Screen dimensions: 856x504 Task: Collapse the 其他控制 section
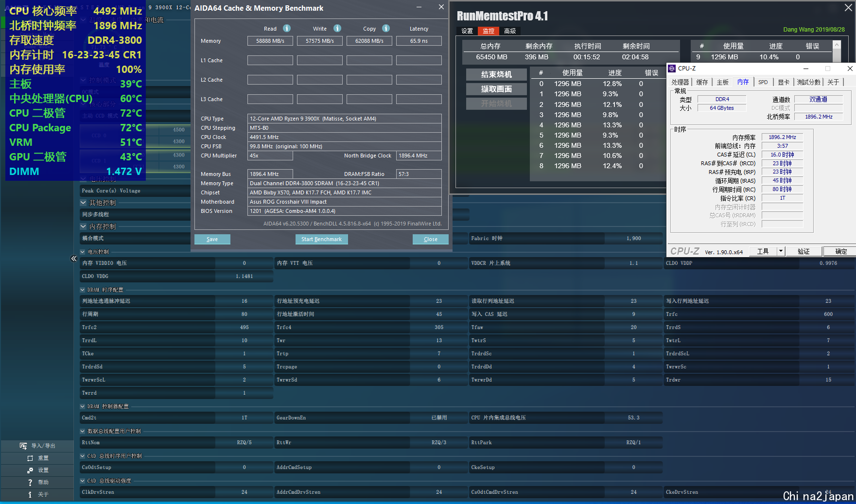coord(83,203)
